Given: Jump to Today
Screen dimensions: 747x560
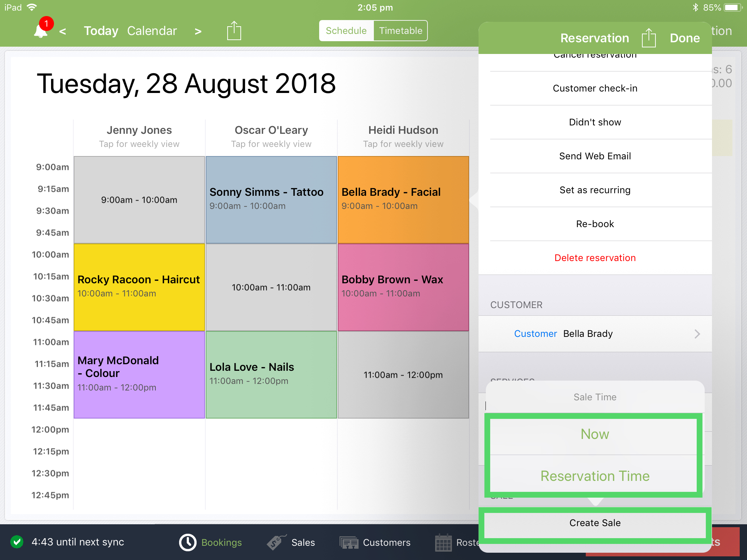Looking at the screenshot, I should [x=101, y=31].
